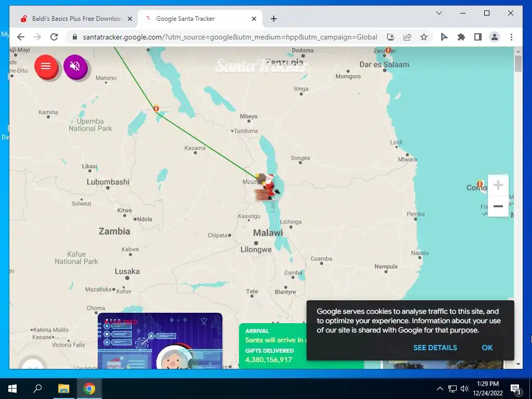
Task: Close the Baldi's Basics Plus tab
Action: tap(129, 19)
